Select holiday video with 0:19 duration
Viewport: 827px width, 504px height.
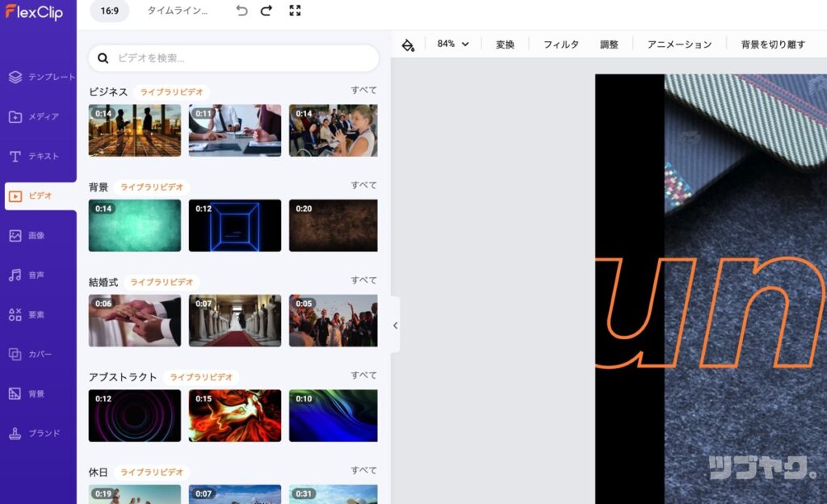tap(135, 494)
